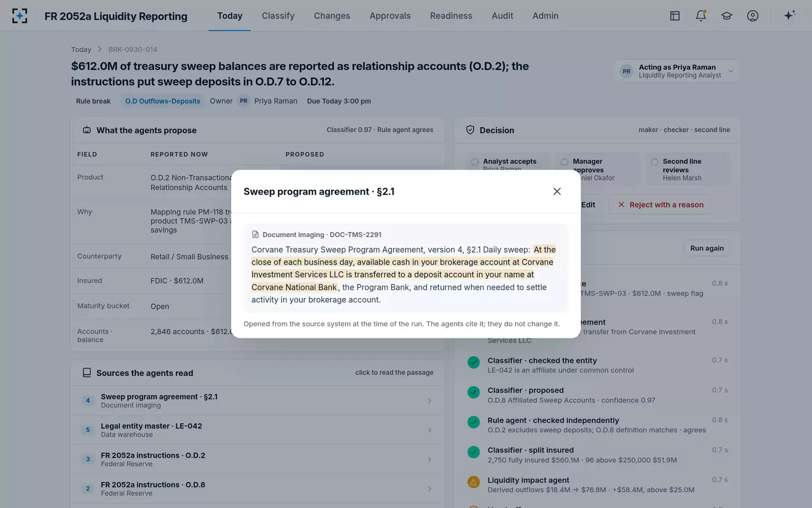
Task: Click the Run again button
Action: [x=707, y=248]
